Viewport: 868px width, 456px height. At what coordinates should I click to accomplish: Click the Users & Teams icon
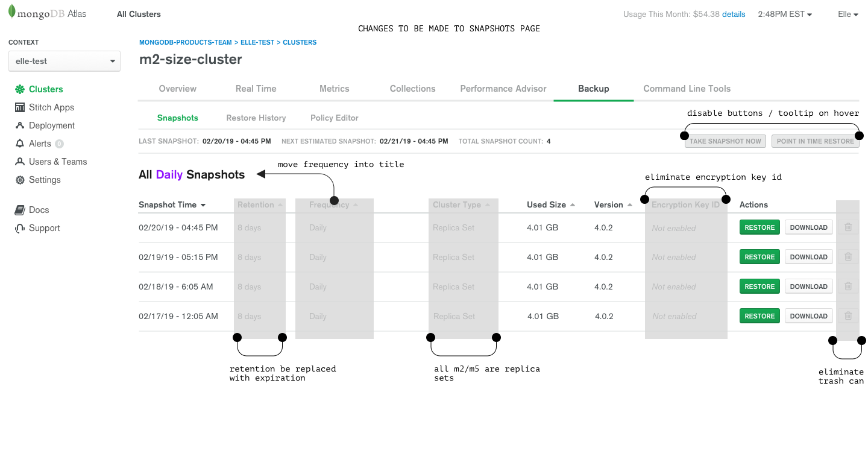[x=19, y=162]
